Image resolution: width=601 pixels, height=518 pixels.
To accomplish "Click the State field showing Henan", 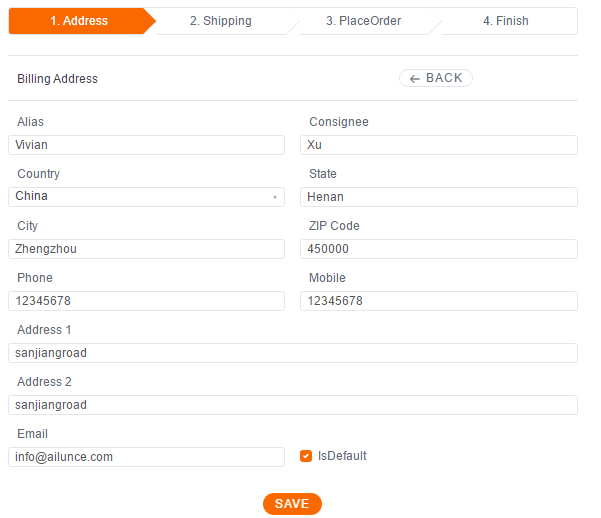I will tap(439, 197).
